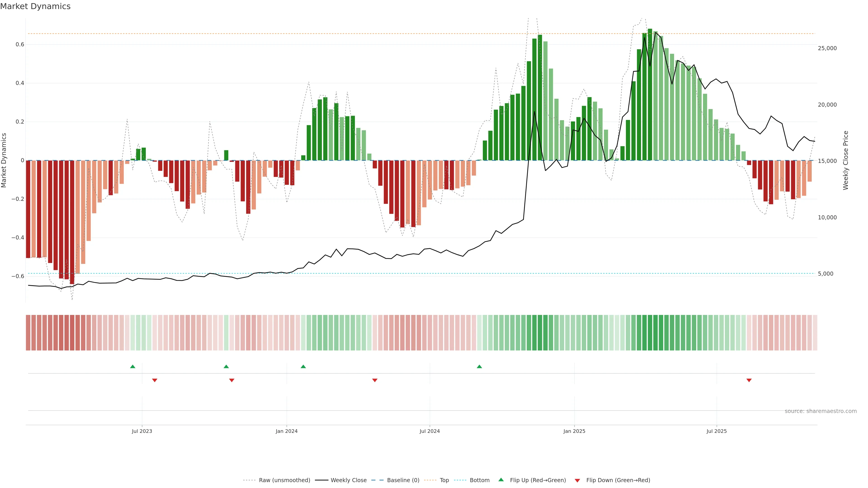Click the green Flip Up marker near Oct 2023
The image size is (868, 488).
pos(226,366)
